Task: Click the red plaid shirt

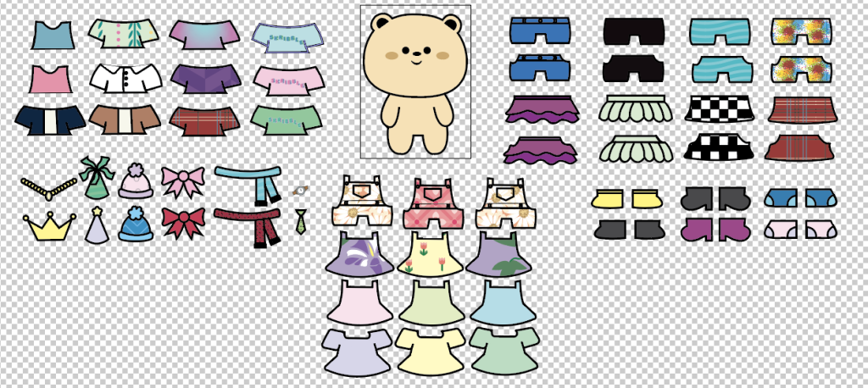Action: (203, 119)
